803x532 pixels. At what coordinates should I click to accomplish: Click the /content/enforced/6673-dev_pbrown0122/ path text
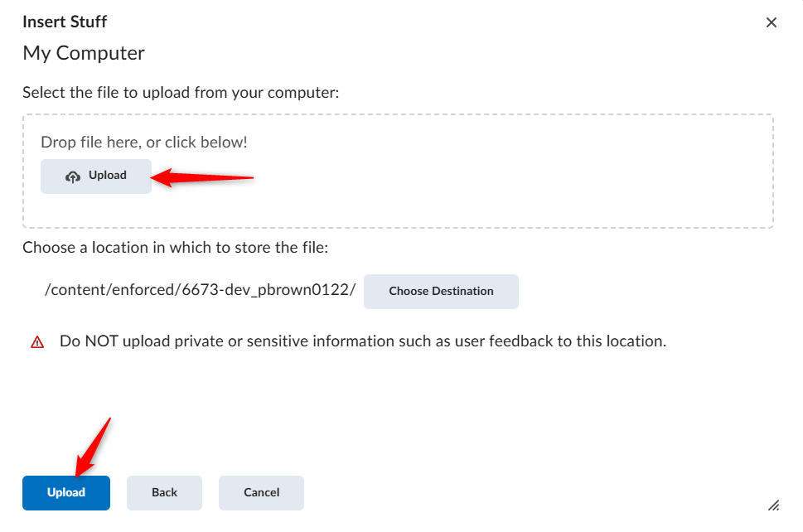point(200,290)
